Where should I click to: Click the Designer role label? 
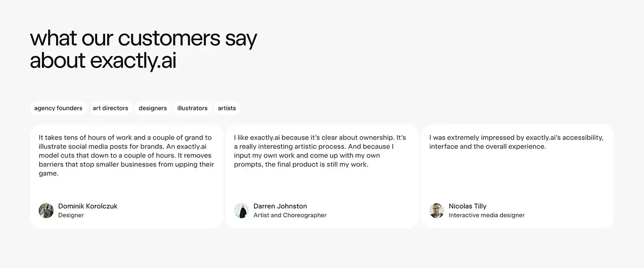click(x=71, y=215)
